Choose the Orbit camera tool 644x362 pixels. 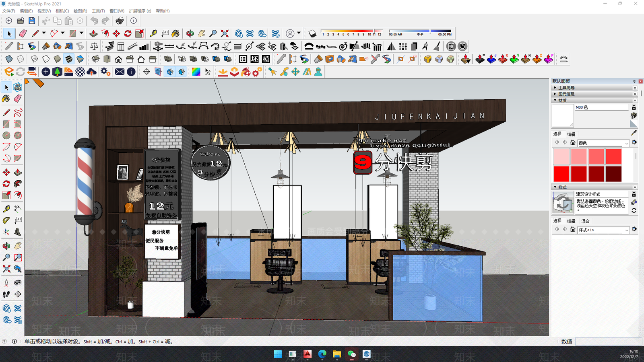pos(6,246)
